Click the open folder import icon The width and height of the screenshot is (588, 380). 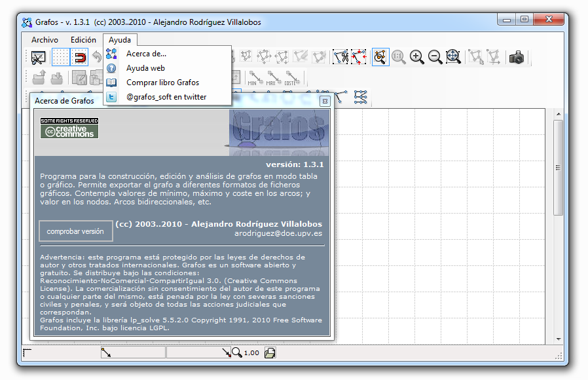click(x=39, y=77)
